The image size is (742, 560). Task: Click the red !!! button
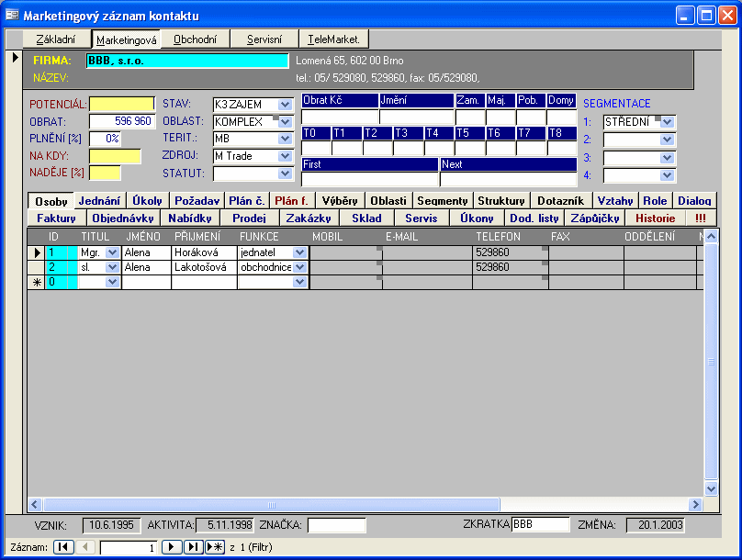pyautogui.click(x=701, y=218)
